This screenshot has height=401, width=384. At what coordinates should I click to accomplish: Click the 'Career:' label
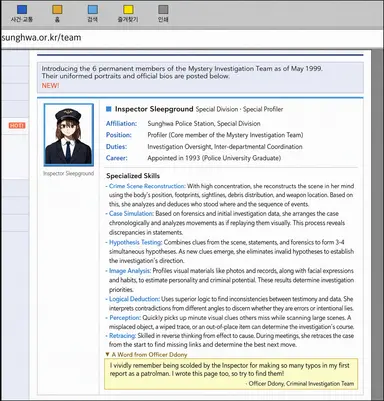(x=117, y=158)
